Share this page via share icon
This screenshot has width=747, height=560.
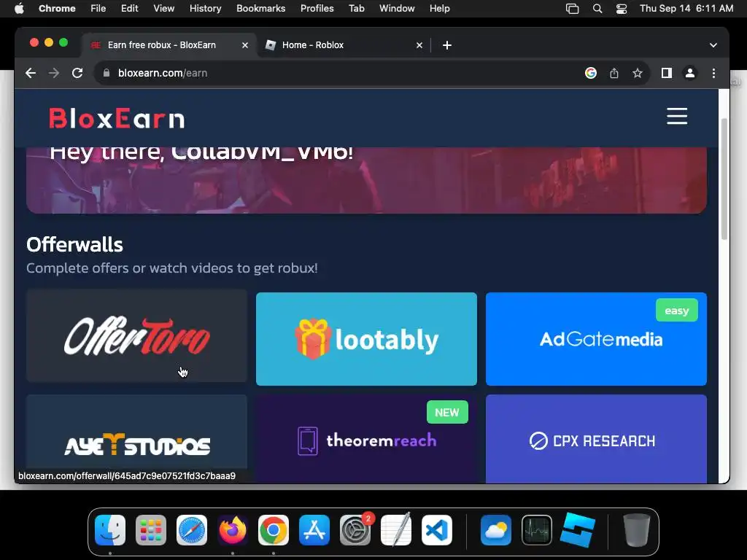coord(614,73)
